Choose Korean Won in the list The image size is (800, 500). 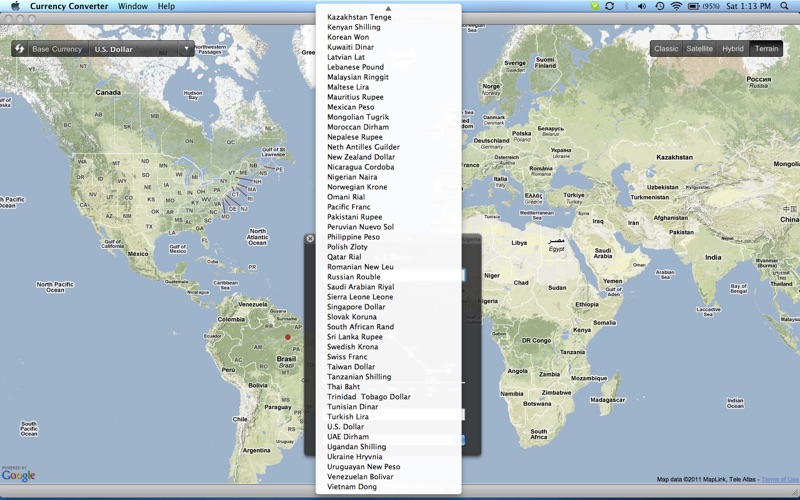tap(389, 37)
